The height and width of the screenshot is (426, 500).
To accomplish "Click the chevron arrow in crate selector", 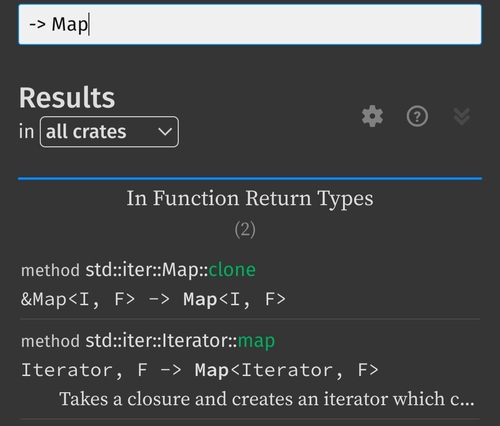I will pyautogui.click(x=165, y=132).
